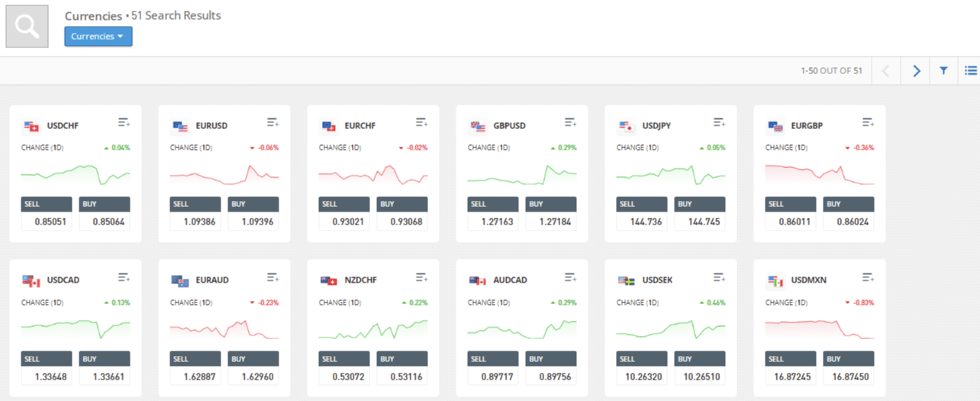Open the filter funnel icon

coord(943,71)
